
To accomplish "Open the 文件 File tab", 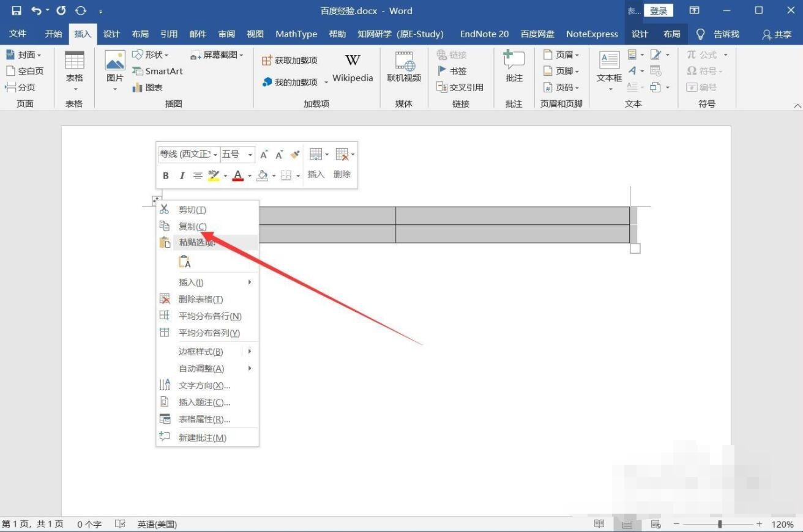I will (x=18, y=34).
